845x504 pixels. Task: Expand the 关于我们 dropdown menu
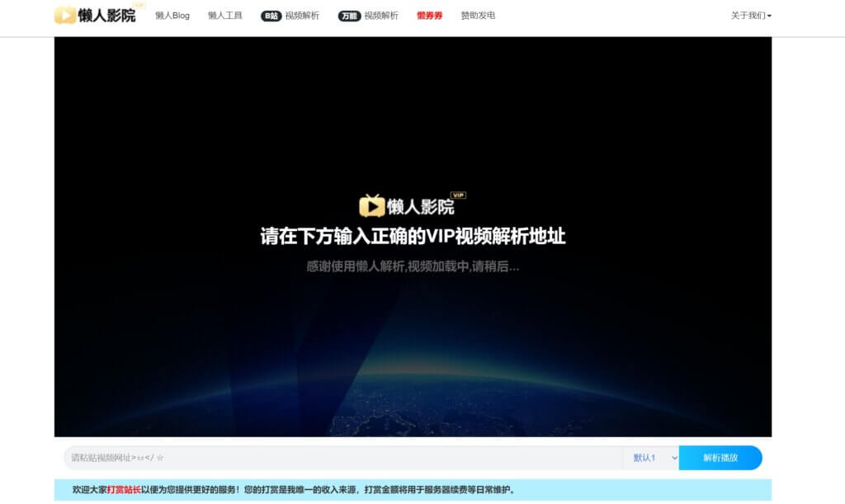coord(751,16)
